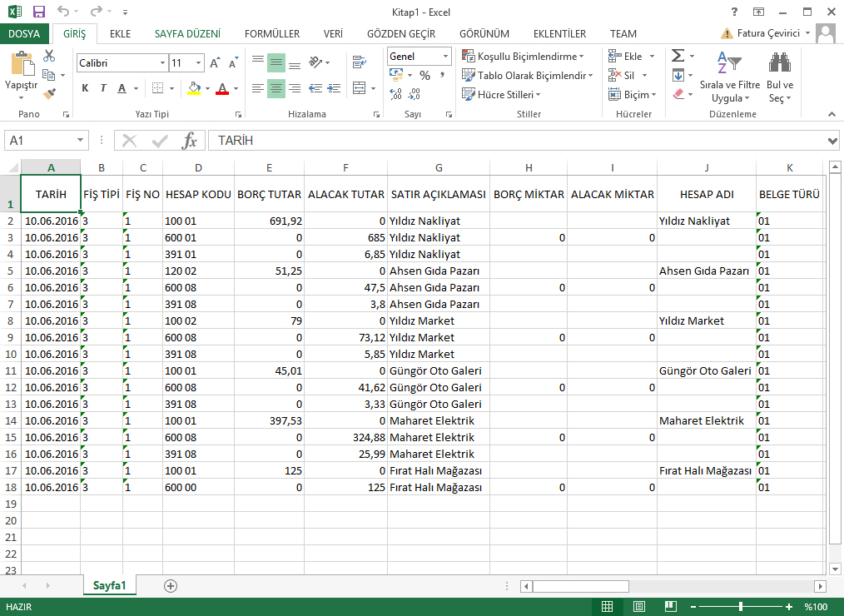Screen dimensions: 844x616
Task: Decrease decimal places
Action: coord(414,95)
